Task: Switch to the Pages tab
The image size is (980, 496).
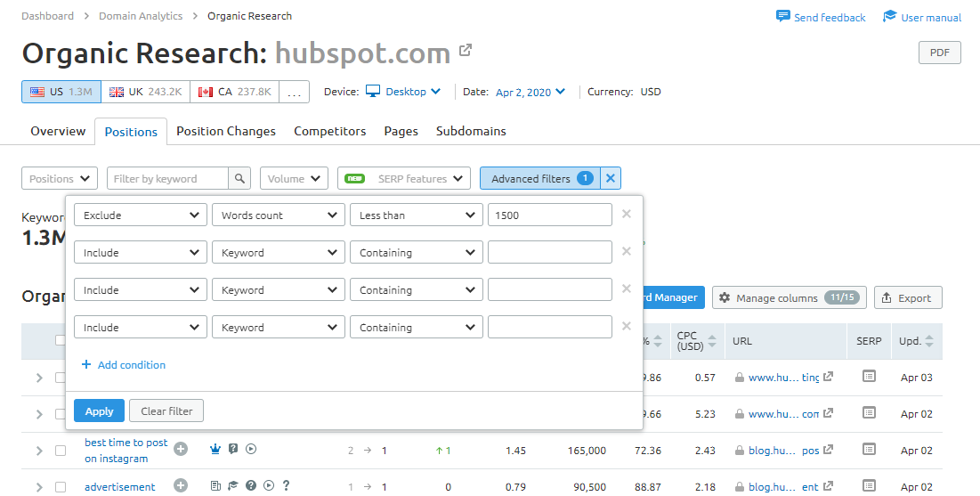Action: [401, 132]
